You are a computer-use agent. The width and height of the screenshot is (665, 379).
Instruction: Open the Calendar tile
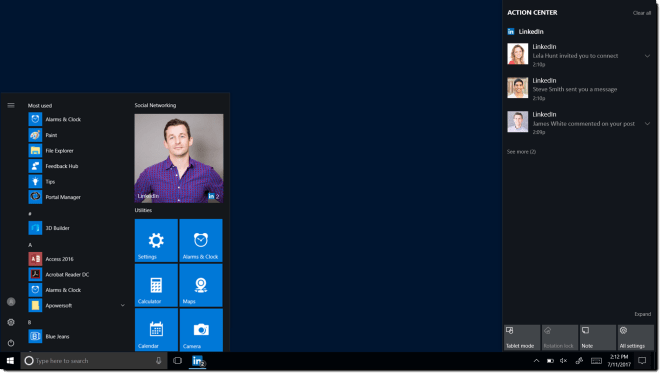[x=157, y=331]
